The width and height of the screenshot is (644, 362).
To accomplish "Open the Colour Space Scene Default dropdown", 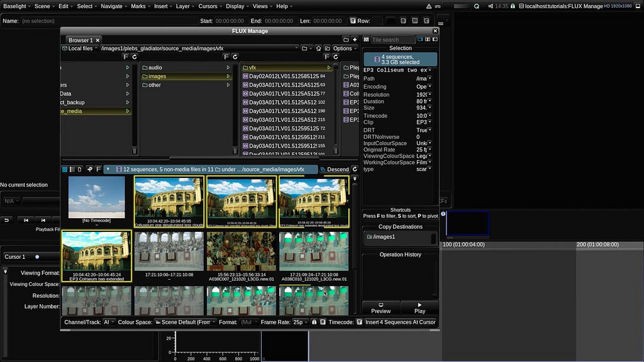I will [x=186, y=322].
